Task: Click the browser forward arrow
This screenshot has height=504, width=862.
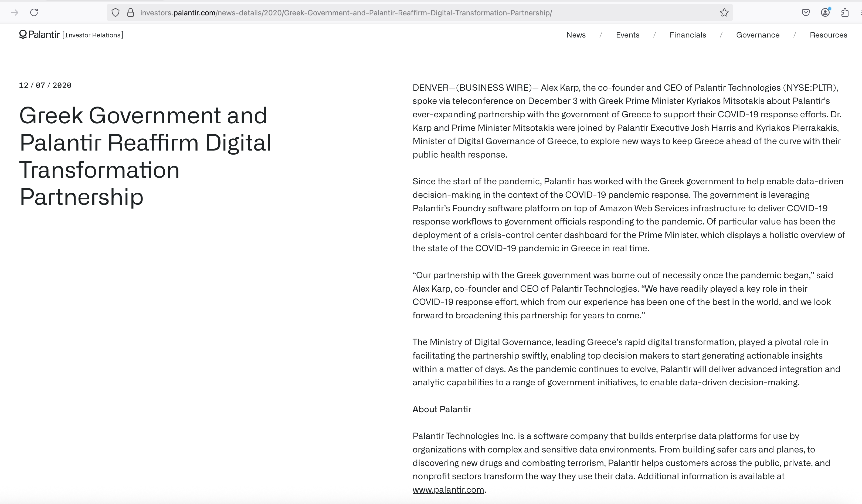Action: click(x=14, y=13)
